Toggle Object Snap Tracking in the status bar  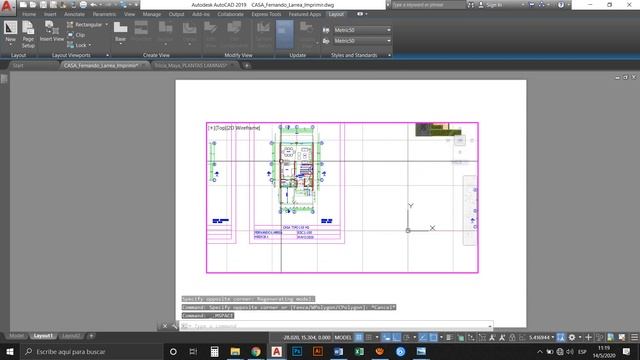point(423,337)
